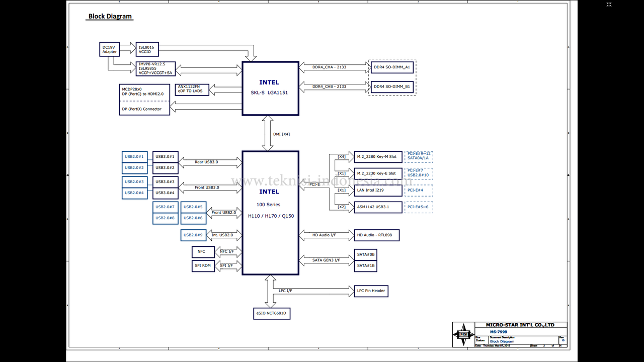The image size is (644, 362).
Task: Click the MSI logo in the title block
Action: (463, 335)
